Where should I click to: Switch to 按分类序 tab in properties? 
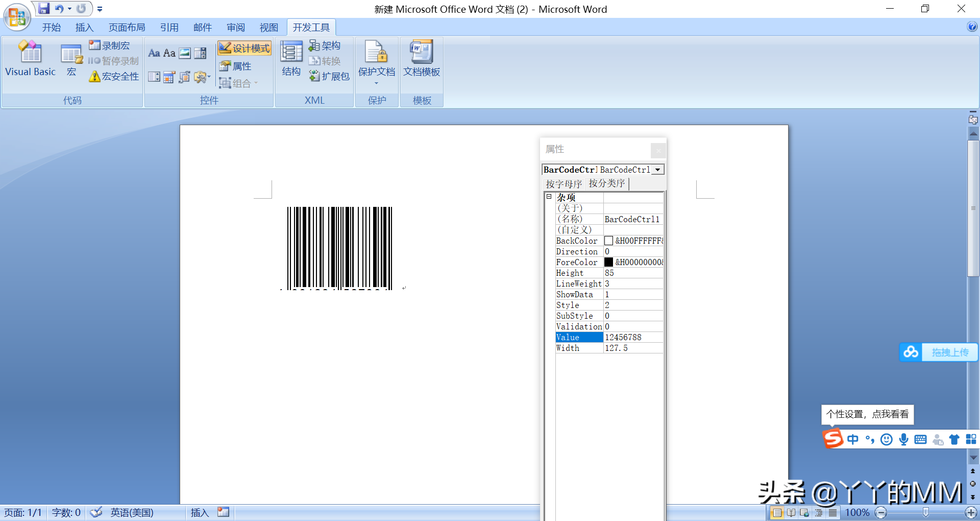tap(607, 183)
